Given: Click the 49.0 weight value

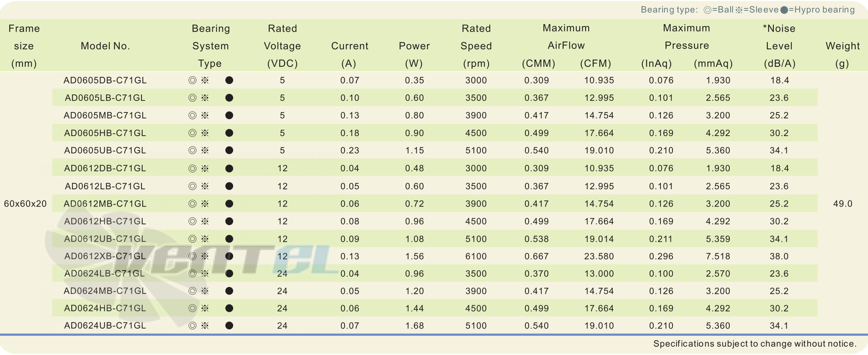Looking at the screenshot, I should tap(843, 204).
